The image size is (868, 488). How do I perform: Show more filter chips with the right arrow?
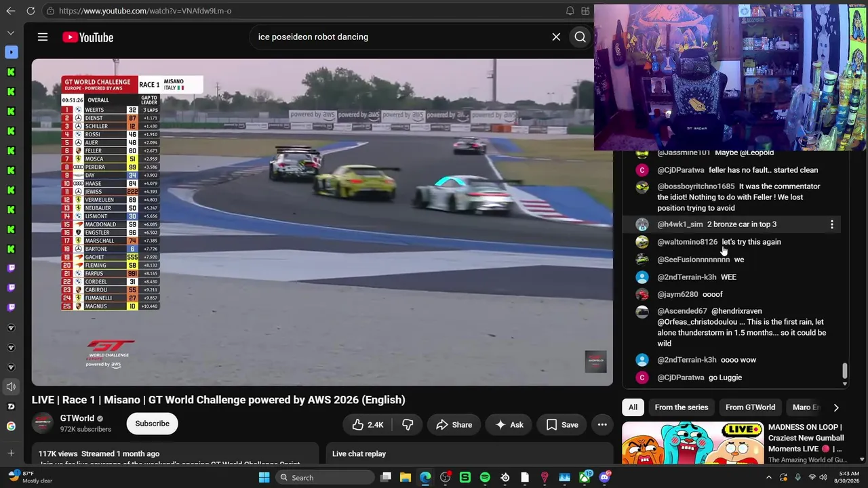coord(836,407)
